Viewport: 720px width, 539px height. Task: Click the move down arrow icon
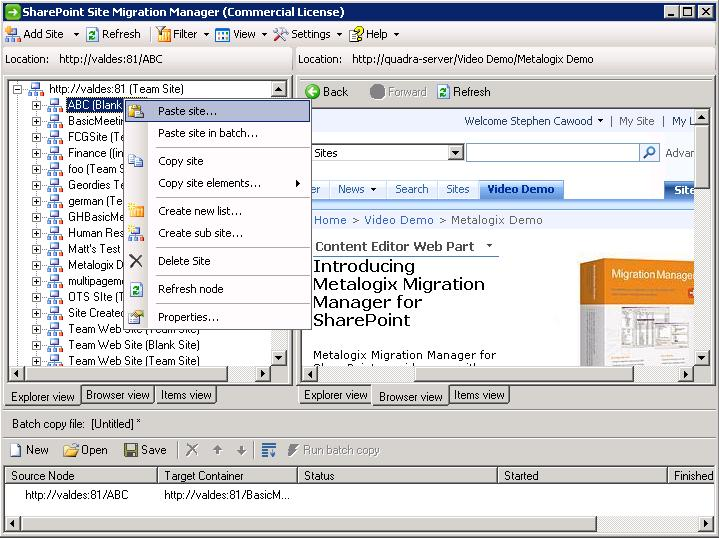point(242,450)
